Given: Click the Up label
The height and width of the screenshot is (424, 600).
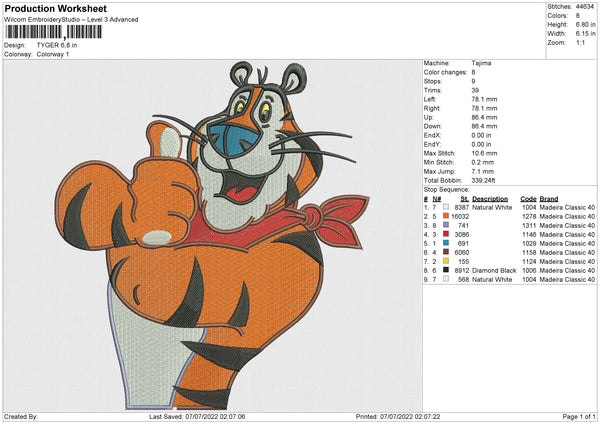Looking at the screenshot, I should [x=428, y=117].
